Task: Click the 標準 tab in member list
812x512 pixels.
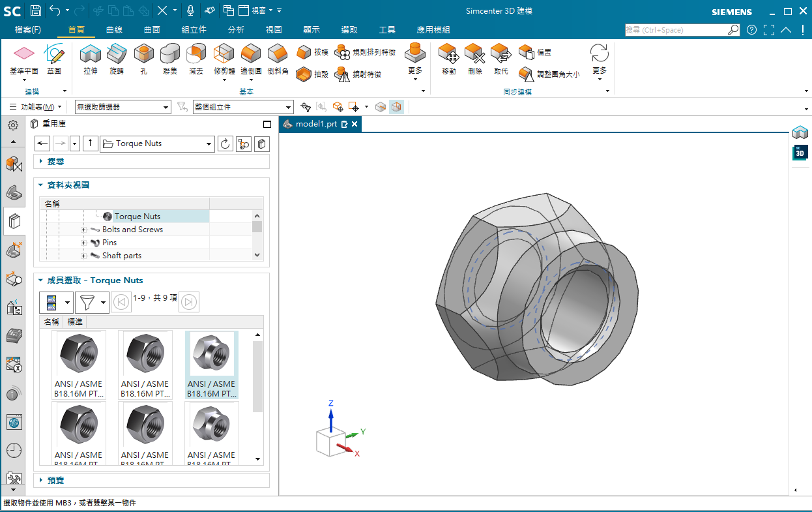Action: point(75,322)
